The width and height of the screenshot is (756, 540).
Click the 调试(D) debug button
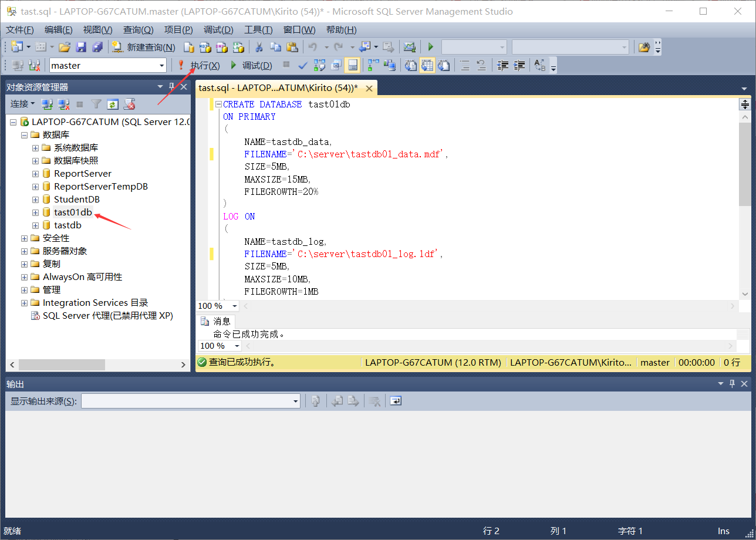pos(251,65)
